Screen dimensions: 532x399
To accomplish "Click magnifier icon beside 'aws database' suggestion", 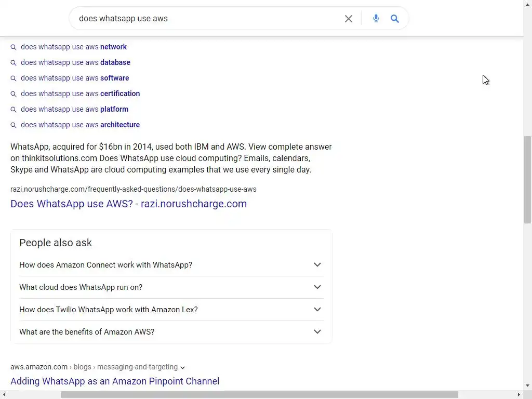I will pyautogui.click(x=13, y=63).
